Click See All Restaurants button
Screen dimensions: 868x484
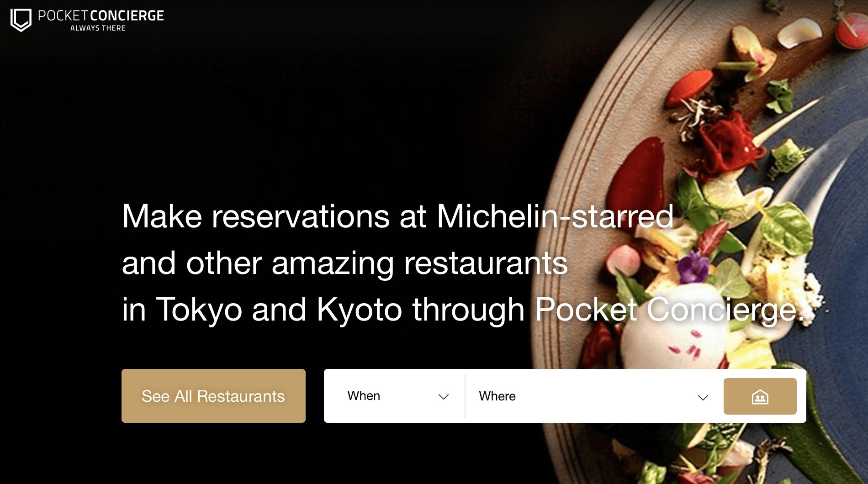[213, 396]
